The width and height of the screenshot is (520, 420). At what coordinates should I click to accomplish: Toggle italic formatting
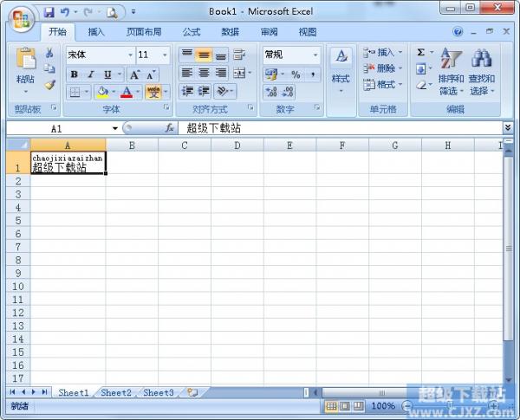point(91,74)
